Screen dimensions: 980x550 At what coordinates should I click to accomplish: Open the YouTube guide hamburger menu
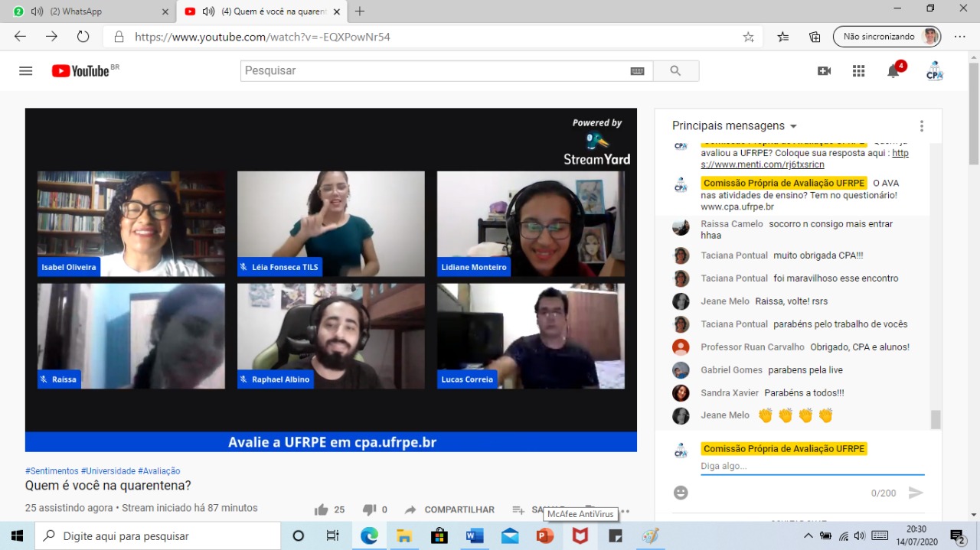point(26,71)
